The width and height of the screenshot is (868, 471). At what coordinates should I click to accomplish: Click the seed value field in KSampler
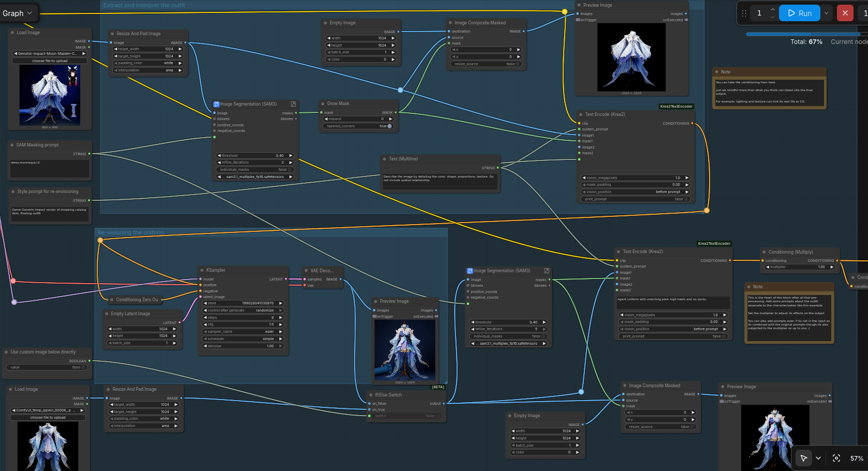click(243, 303)
